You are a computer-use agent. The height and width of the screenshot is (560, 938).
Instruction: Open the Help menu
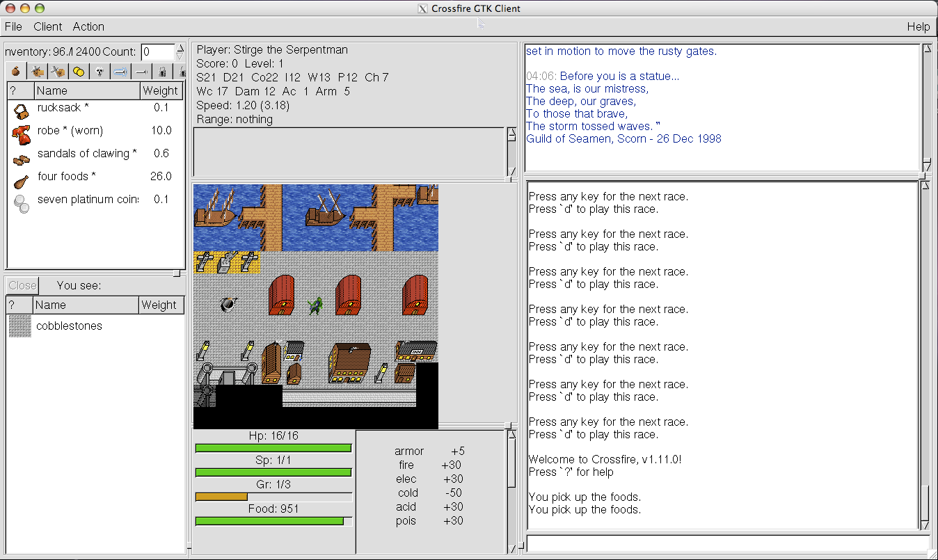pos(918,26)
